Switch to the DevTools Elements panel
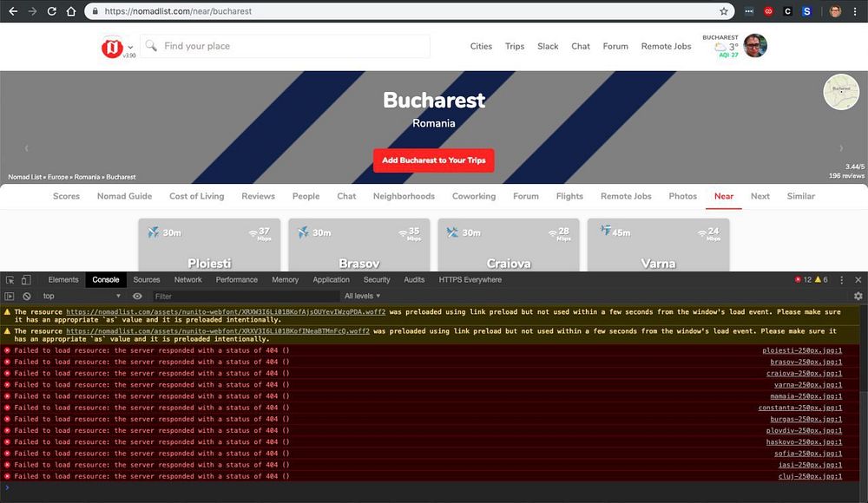868x503 pixels. pyautogui.click(x=63, y=280)
